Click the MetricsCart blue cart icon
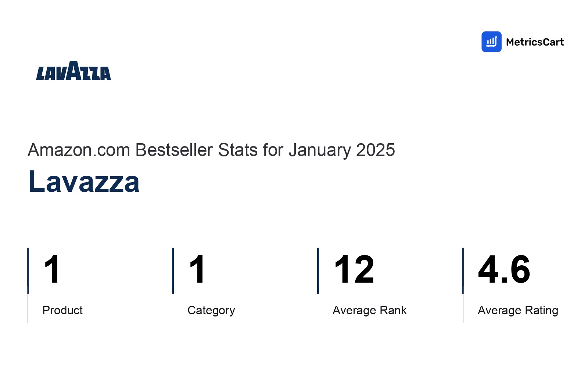 491,42
